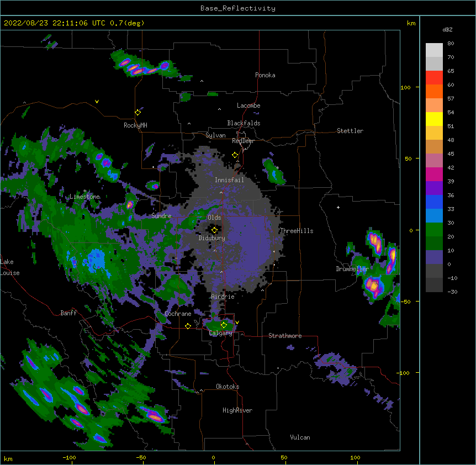The image size is (476, 465).
Task: Click the RockyMH label
Action: click(135, 125)
